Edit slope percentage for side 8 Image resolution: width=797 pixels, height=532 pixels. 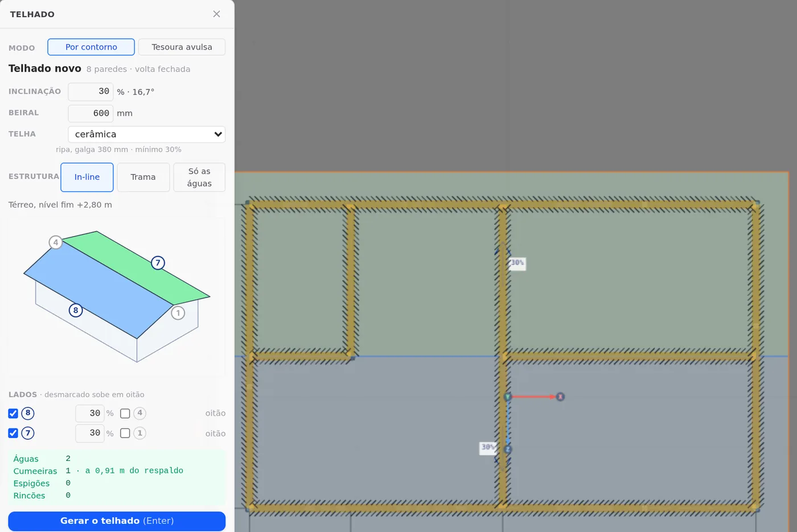click(x=90, y=414)
